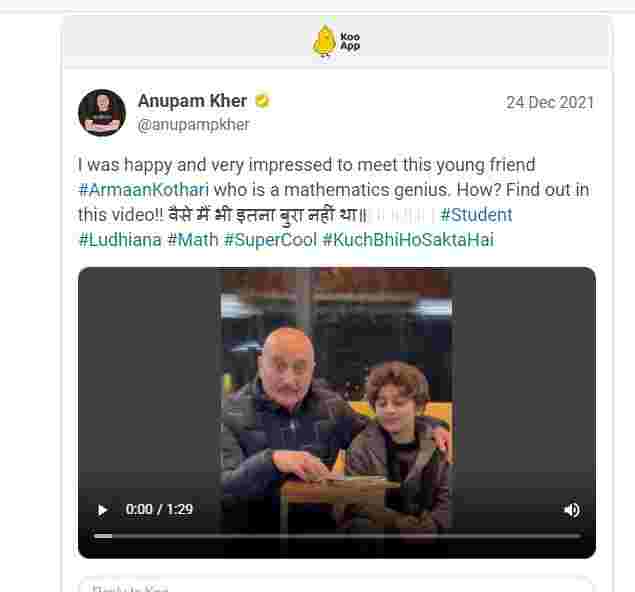Click the Reply in Koo box below video

coord(336,585)
